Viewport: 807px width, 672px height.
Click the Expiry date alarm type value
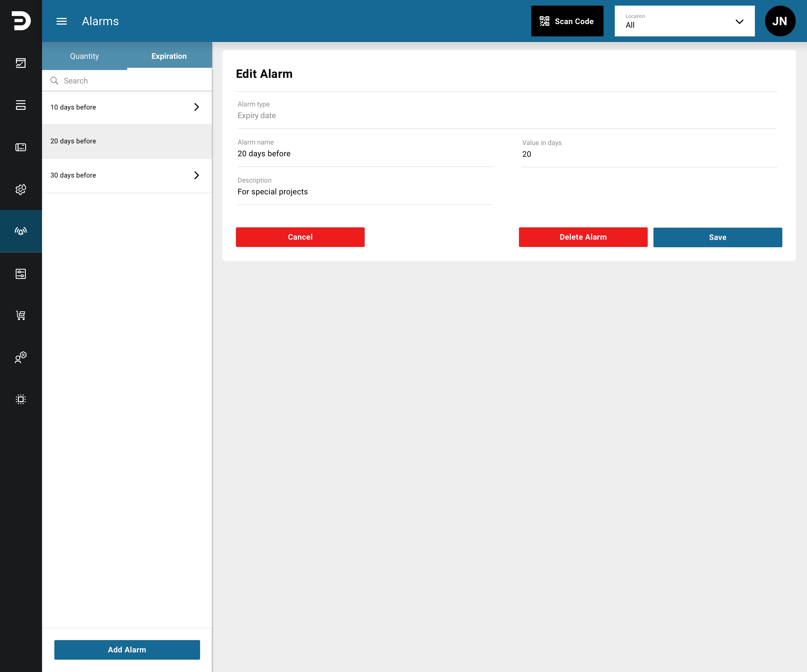(x=257, y=116)
